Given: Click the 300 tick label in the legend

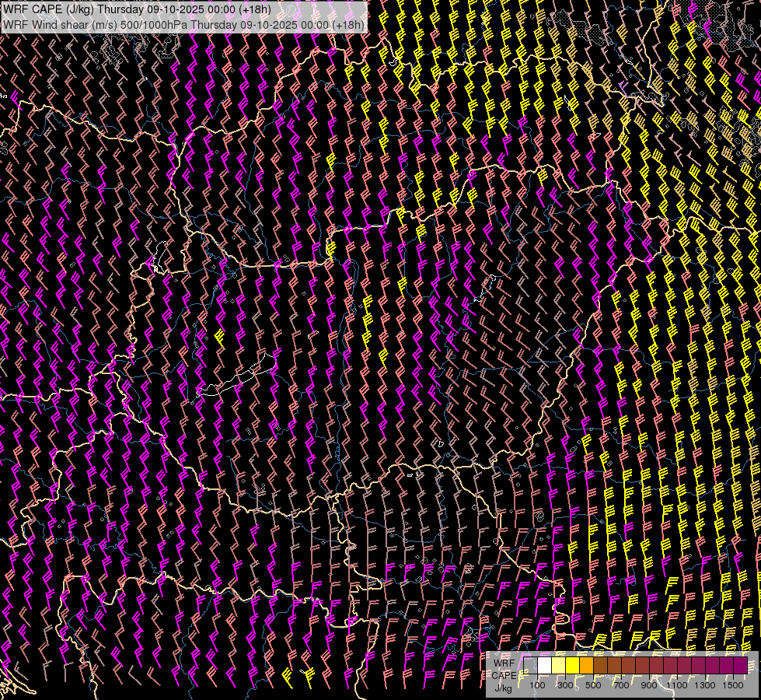Looking at the screenshot, I should click(565, 685).
